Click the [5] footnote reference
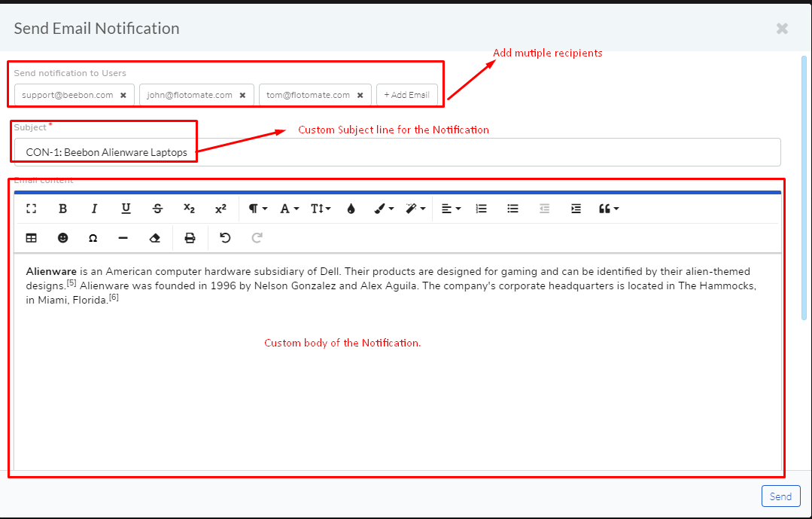 [71, 283]
